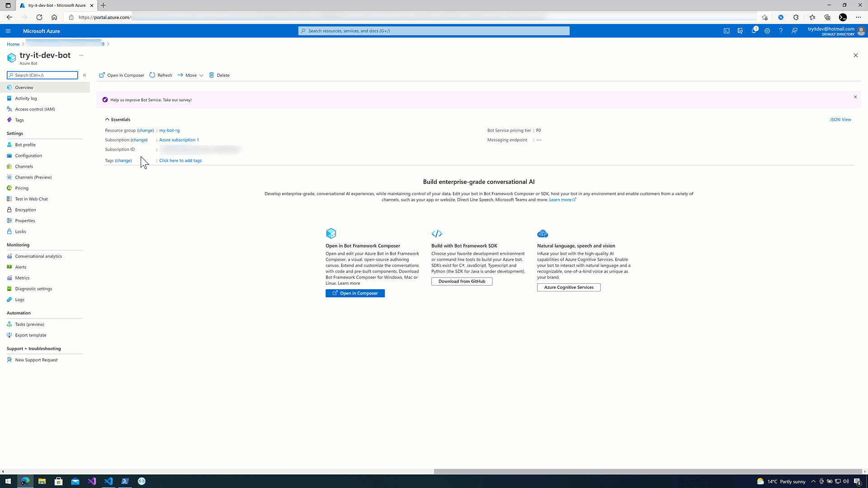Open the Configuration settings page
Screen dimensions: 868x488
click(x=28, y=156)
